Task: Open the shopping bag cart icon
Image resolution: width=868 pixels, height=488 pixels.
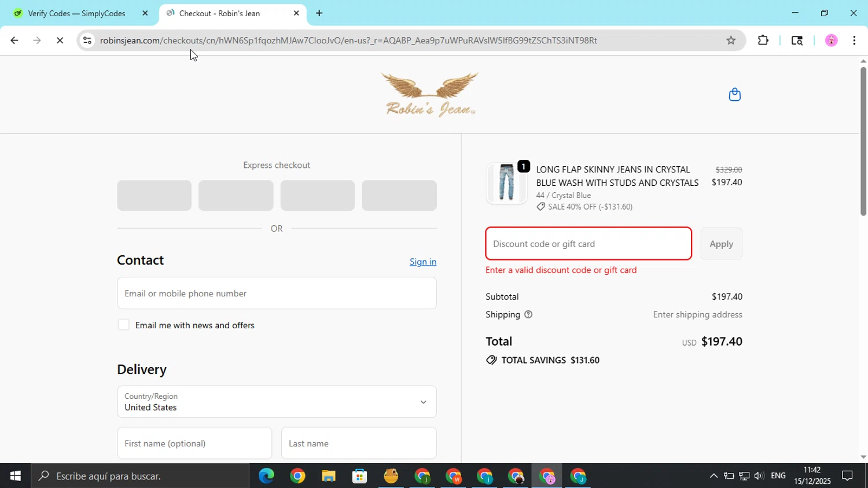Action: pyautogui.click(x=734, y=94)
